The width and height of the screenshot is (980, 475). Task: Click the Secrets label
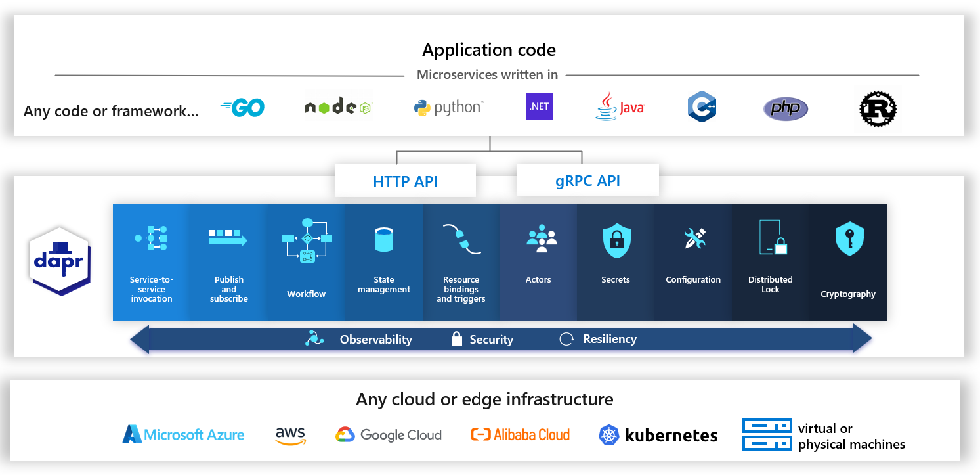coord(616,280)
